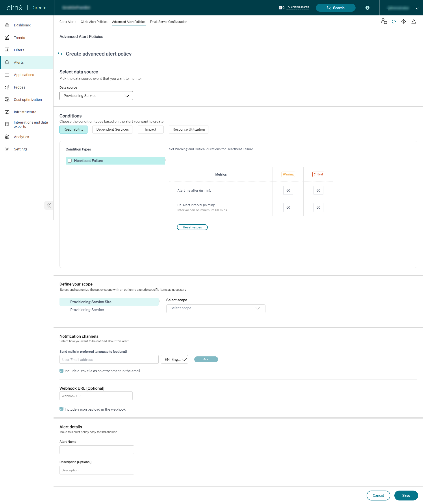Screen dimensions: 423x504
Task: Open Filters from the sidebar
Action: (19, 50)
